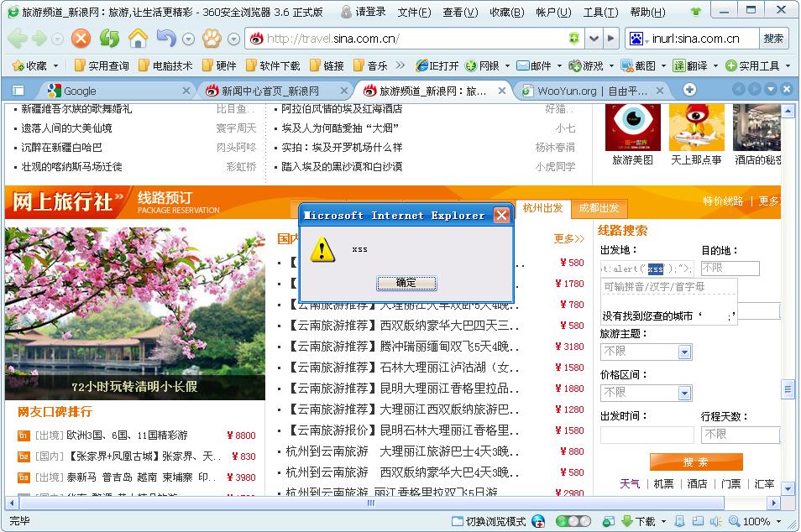Click the browser forward arrow
The image size is (801, 532).
(39, 39)
